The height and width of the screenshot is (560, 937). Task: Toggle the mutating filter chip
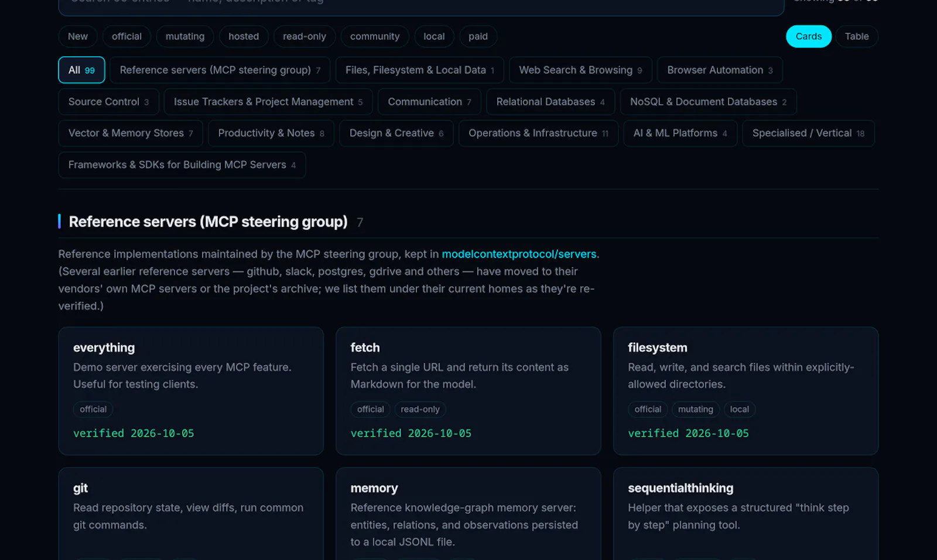(185, 36)
